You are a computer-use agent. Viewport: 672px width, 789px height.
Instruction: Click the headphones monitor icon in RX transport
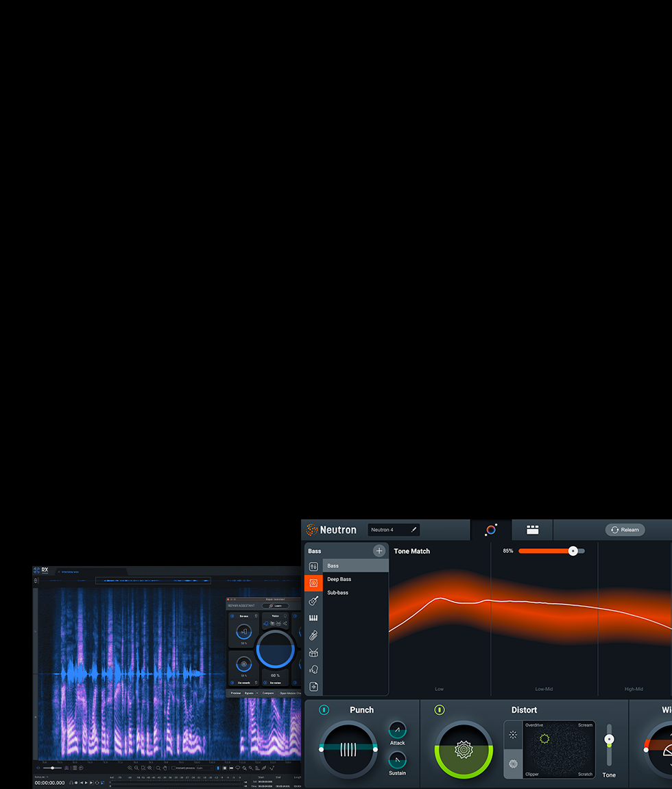(71, 782)
